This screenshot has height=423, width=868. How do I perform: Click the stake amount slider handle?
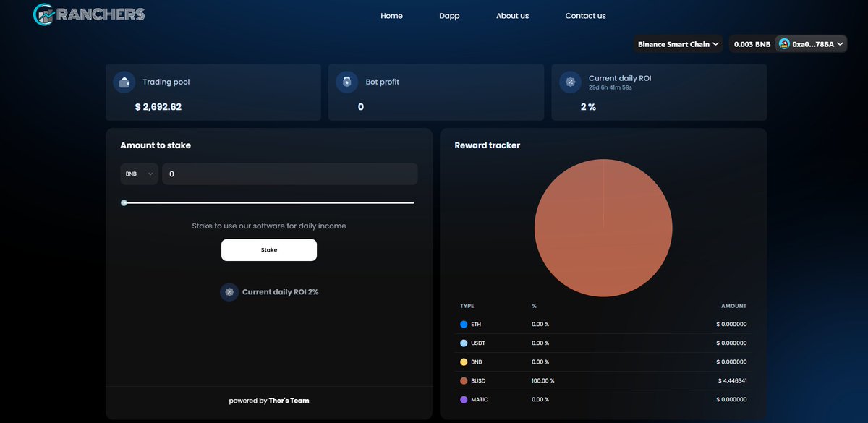click(124, 202)
